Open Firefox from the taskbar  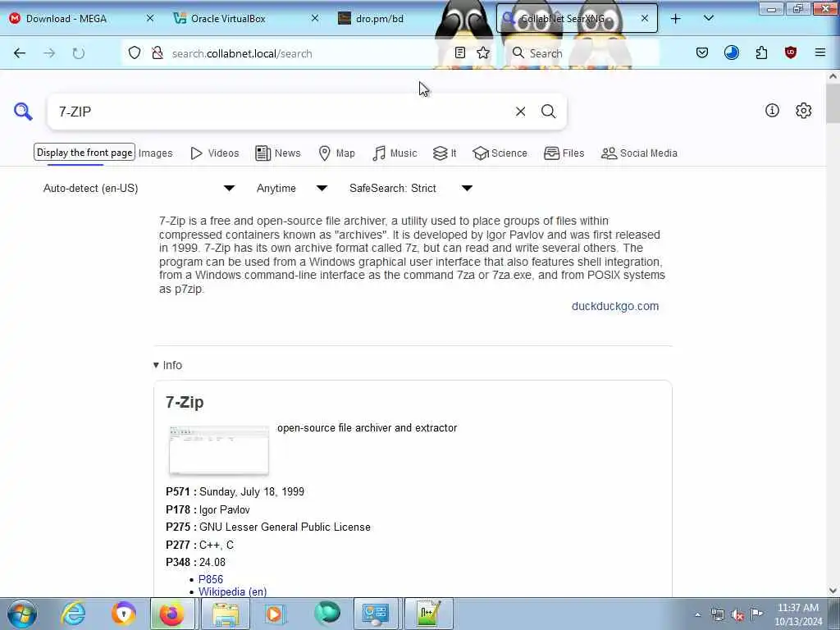(171, 614)
